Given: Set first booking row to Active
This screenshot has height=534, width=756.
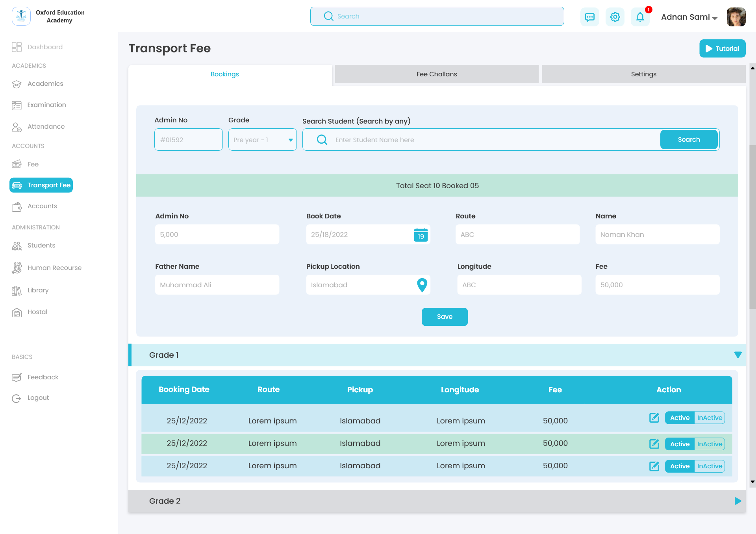Looking at the screenshot, I should [680, 418].
